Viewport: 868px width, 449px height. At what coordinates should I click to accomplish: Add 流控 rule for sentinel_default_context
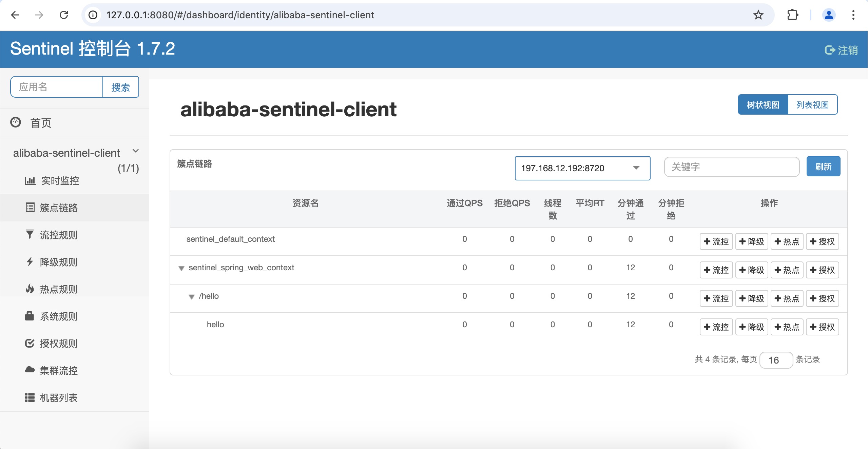click(x=716, y=241)
